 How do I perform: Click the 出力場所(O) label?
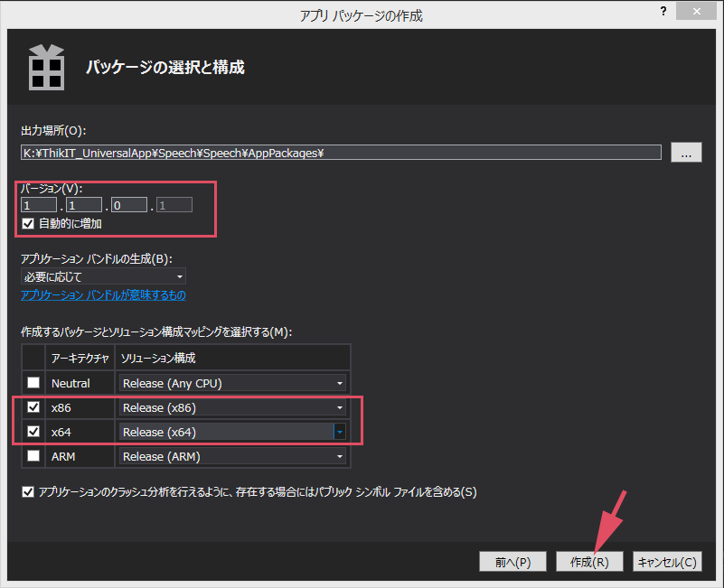tap(53, 131)
